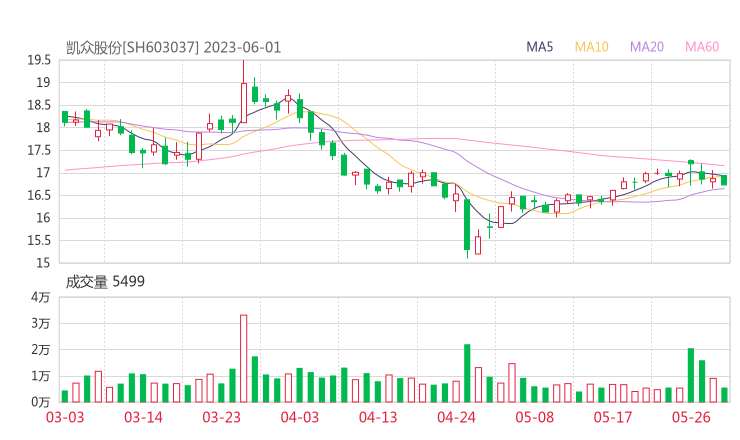Select the tallest red volume bar
This screenshot has height=440, width=740.
[244, 359]
